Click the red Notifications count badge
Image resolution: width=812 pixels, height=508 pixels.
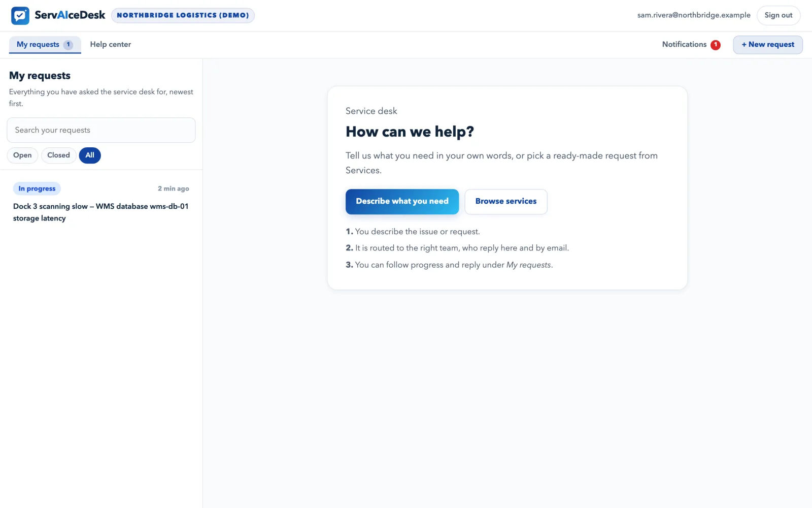tap(716, 45)
